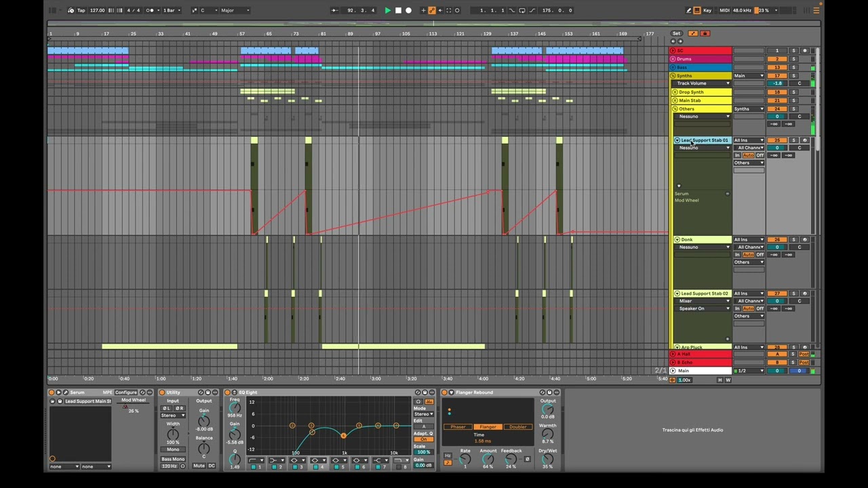868x488 pixels.
Task: Toggle the Lock Envelopes button
Action: pyautogui.click(x=705, y=33)
